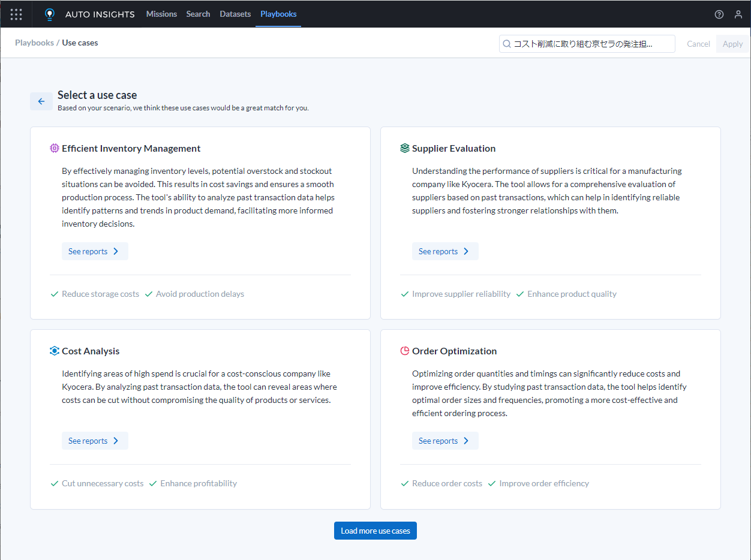The image size is (751, 560).
Task: Click the Cut unnecessary costs label
Action: click(103, 484)
